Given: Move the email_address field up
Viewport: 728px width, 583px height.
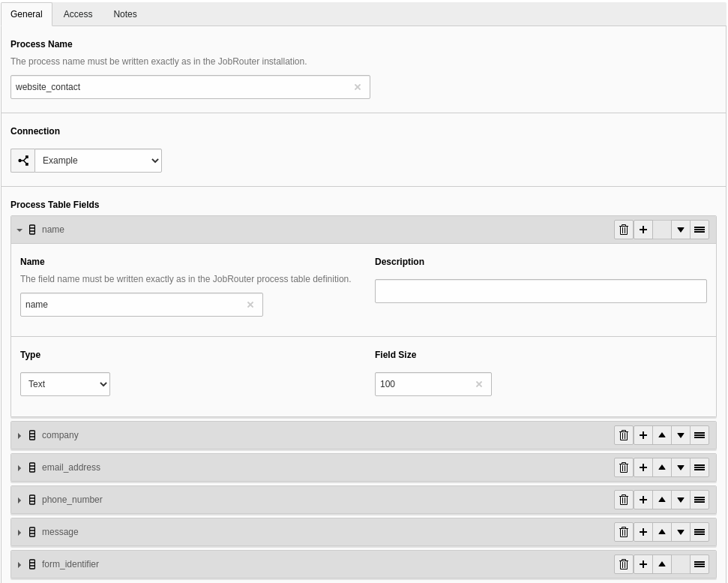Looking at the screenshot, I should [662, 467].
